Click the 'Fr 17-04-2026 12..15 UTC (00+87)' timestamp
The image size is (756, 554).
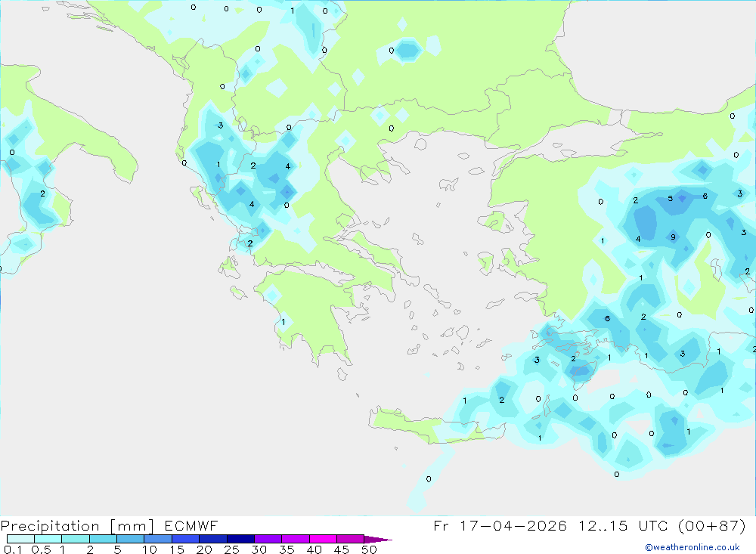590,525
